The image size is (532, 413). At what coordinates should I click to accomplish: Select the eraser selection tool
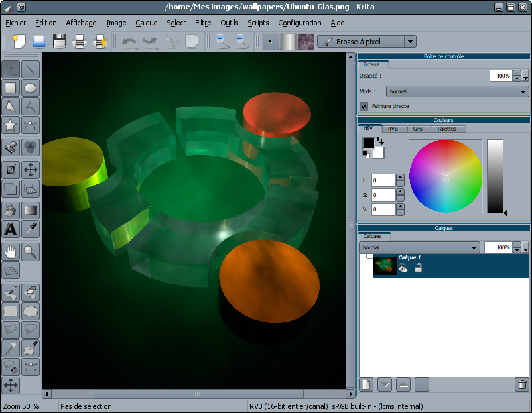click(x=31, y=292)
